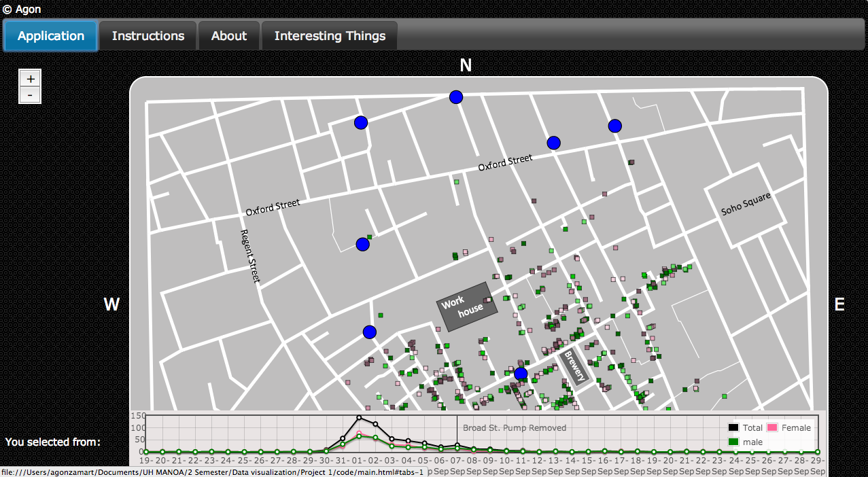Click the 'You selected from:' label
This screenshot has width=868, height=477.
pyautogui.click(x=53, y=442)
